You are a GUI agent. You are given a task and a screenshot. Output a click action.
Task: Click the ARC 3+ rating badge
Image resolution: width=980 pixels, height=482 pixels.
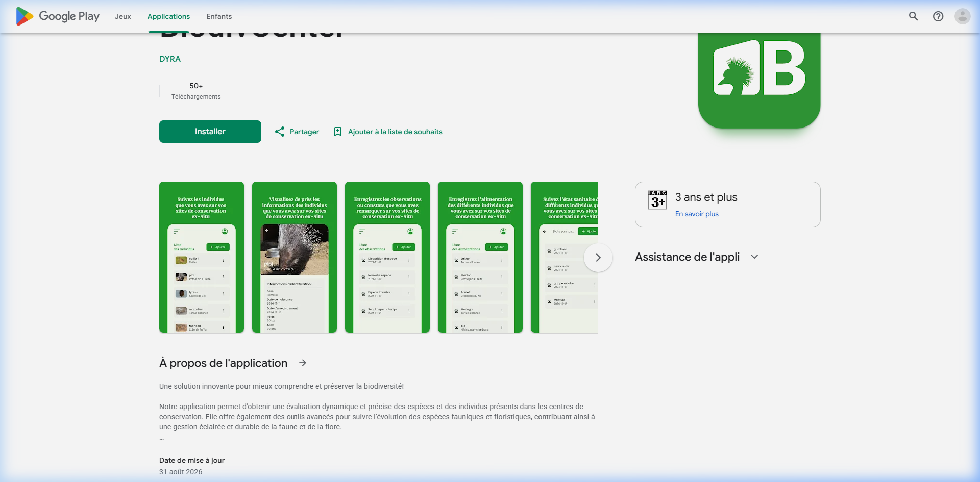pos(657,199)
